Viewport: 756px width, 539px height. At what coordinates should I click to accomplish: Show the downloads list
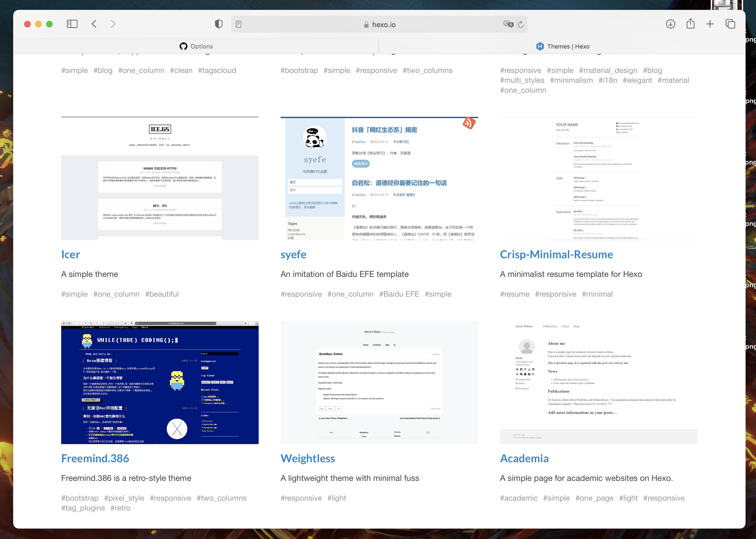pyautogui.click(x=670, y=24)
